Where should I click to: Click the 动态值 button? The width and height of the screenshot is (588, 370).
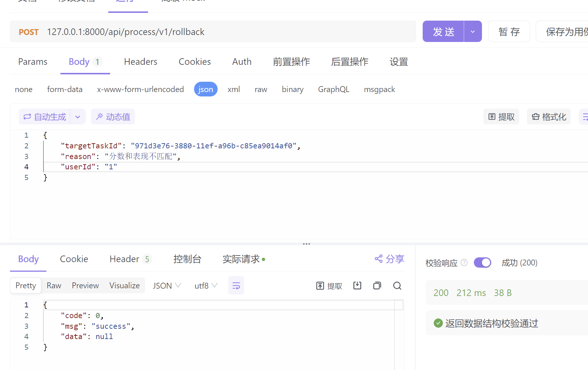tap(113, 117)
